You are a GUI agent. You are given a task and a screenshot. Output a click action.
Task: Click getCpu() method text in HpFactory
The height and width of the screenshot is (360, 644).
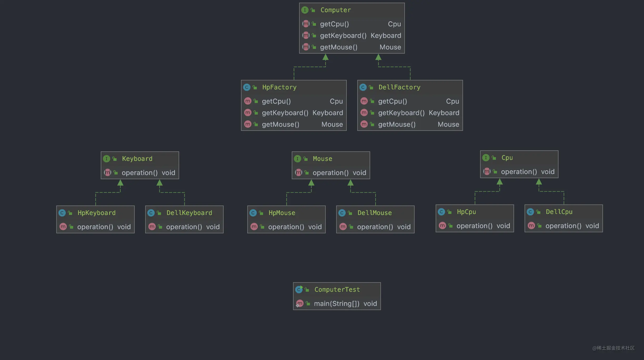[x=276, y=101]
